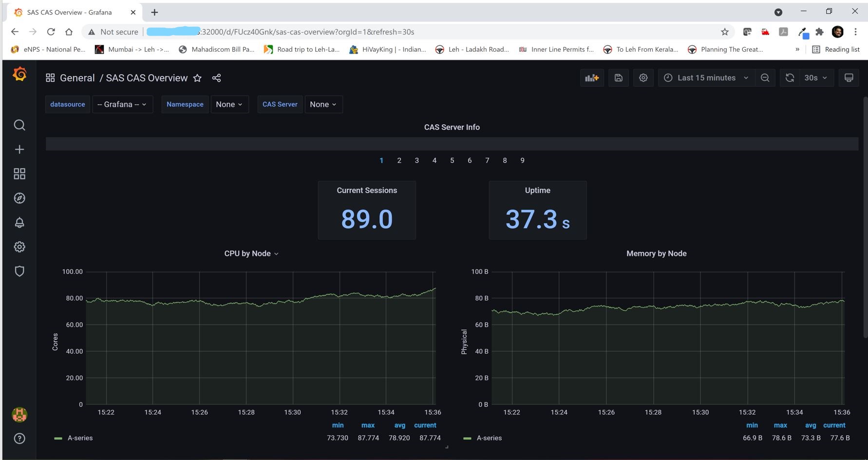This screenshot has height=460, width=868.
Task: Open the Explore compass sidebar icon
Action: tap(19, 198)
